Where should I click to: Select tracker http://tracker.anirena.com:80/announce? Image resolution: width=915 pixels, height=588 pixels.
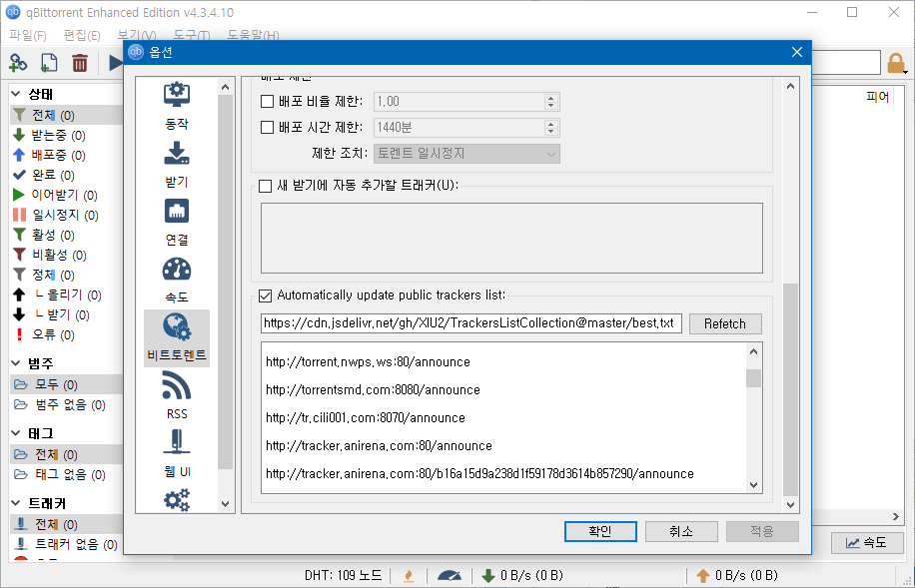point(379,446)
